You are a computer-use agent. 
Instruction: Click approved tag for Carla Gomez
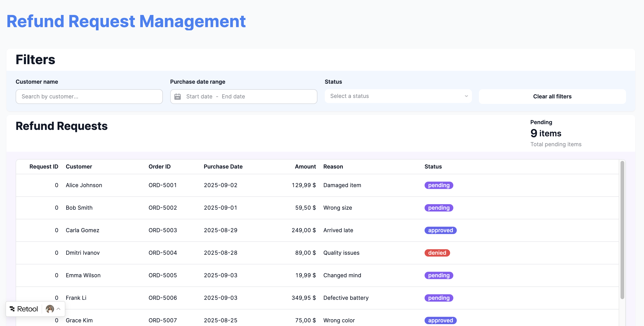click(440, 230)
